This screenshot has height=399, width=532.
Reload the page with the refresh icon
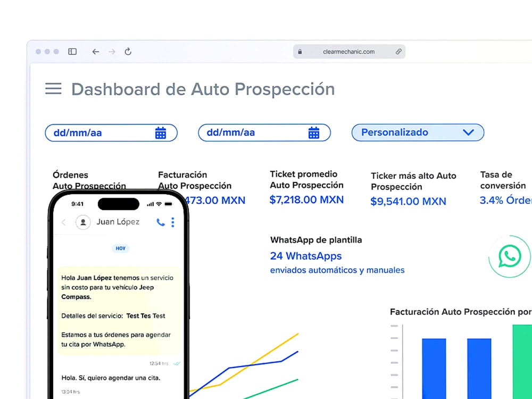tap(128, 52)
